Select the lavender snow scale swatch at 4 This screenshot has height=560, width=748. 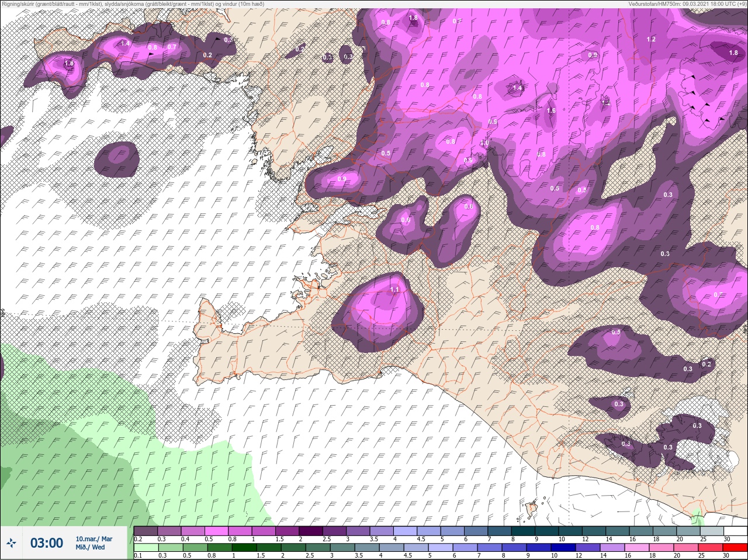(406, 531)
